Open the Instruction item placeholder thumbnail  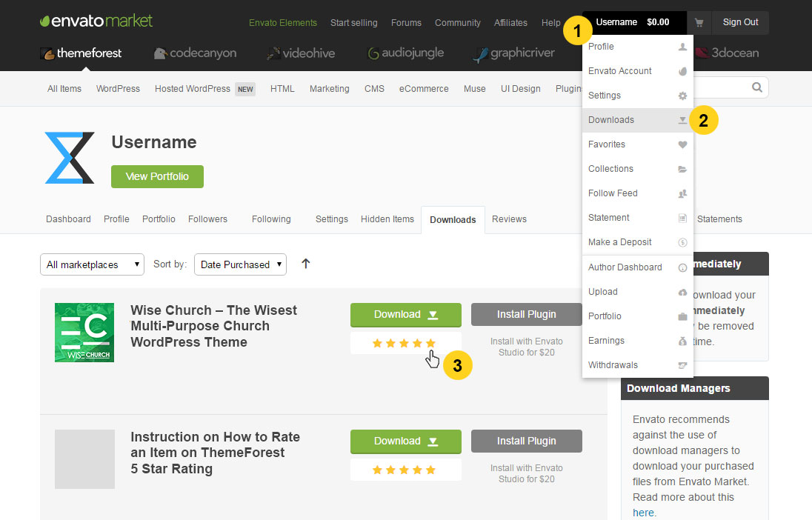pyautogui.click(x=85, y=459)
